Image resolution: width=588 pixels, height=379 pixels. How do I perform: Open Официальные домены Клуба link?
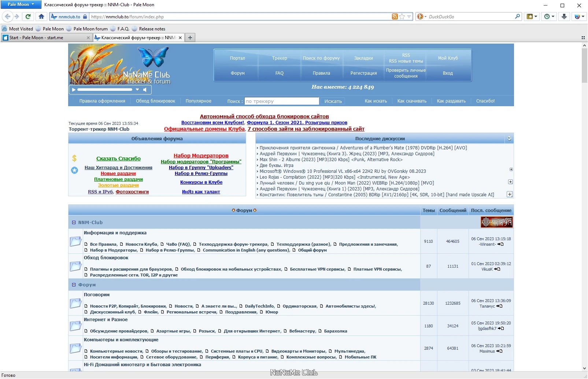pos(204,129)
